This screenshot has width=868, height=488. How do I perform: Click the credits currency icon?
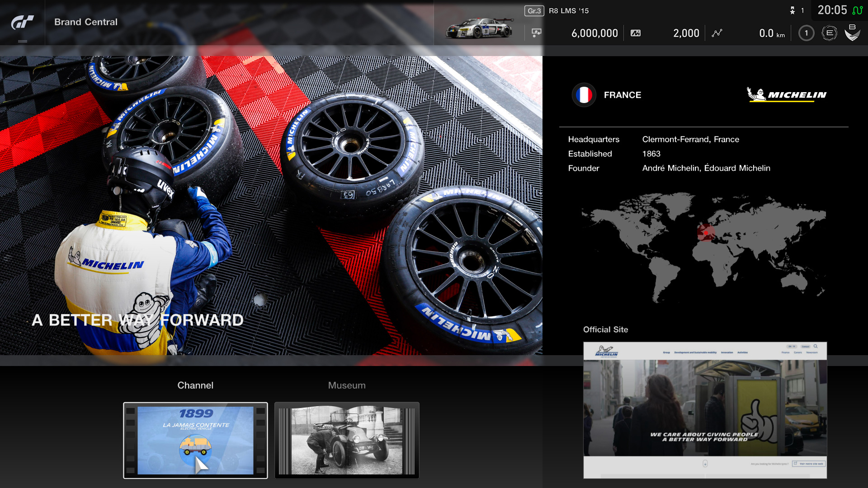[x=635, y=33]
